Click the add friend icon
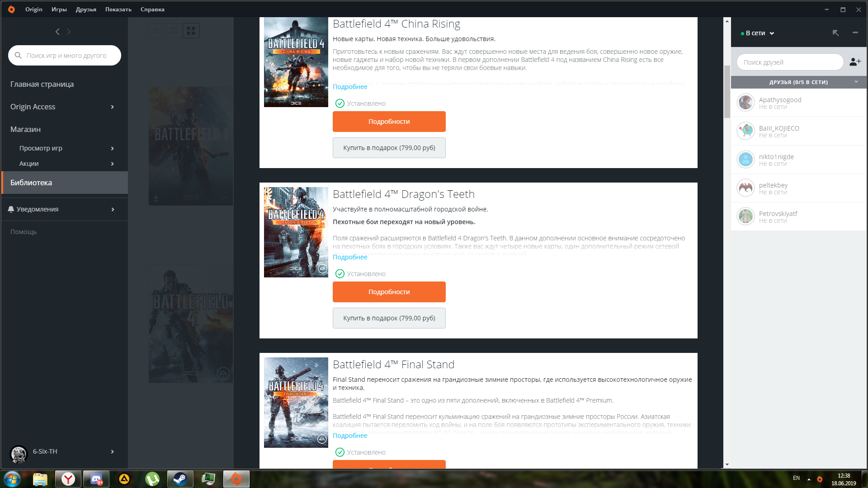Image resolution: width=868 pixels, height=488 pixels. [855, 62]
